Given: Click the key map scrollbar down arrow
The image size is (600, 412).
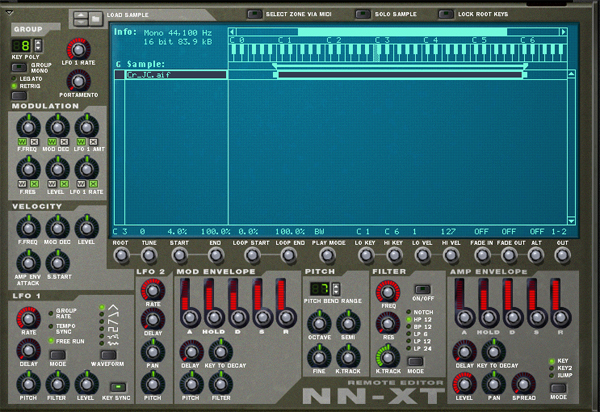Looking at the screenshot, I should coord(571,221).
